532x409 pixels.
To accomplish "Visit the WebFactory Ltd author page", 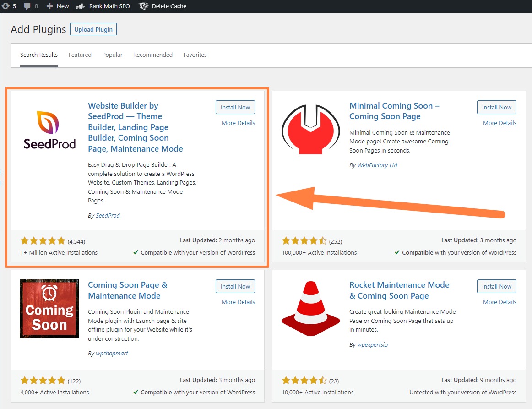I will click(377, 165).
